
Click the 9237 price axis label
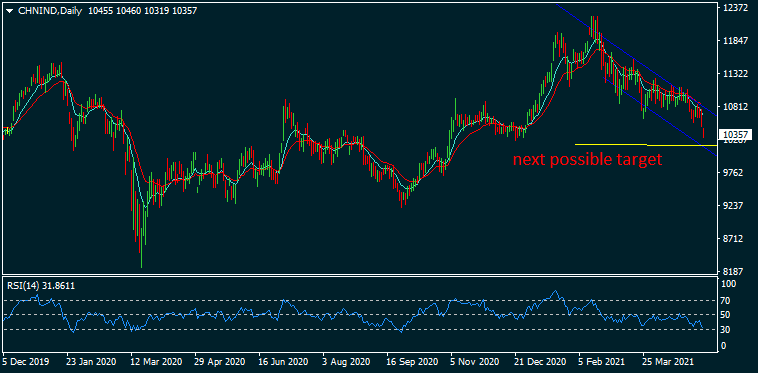coord(734,205)
